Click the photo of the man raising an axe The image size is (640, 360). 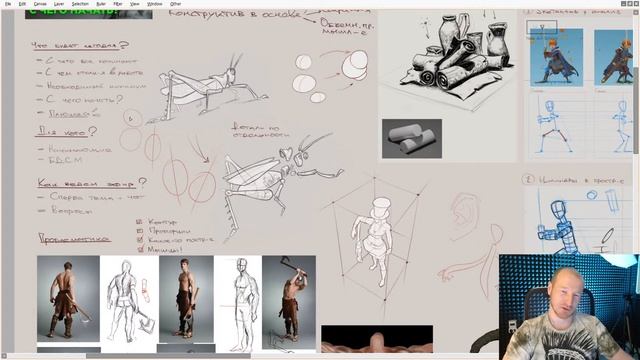coord(289,302)
